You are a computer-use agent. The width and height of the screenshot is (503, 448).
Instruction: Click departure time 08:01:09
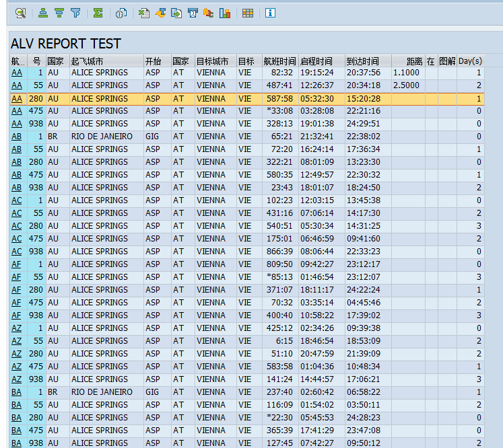[317, 162]
